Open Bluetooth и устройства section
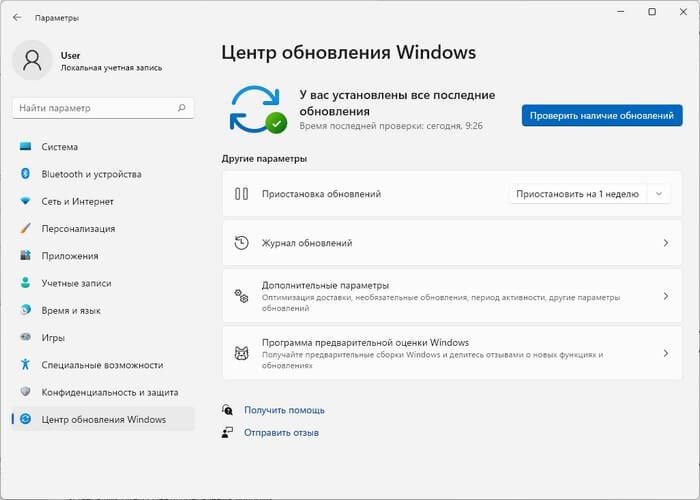This screenshot has width=700, height=500. (x=103, y=174)
